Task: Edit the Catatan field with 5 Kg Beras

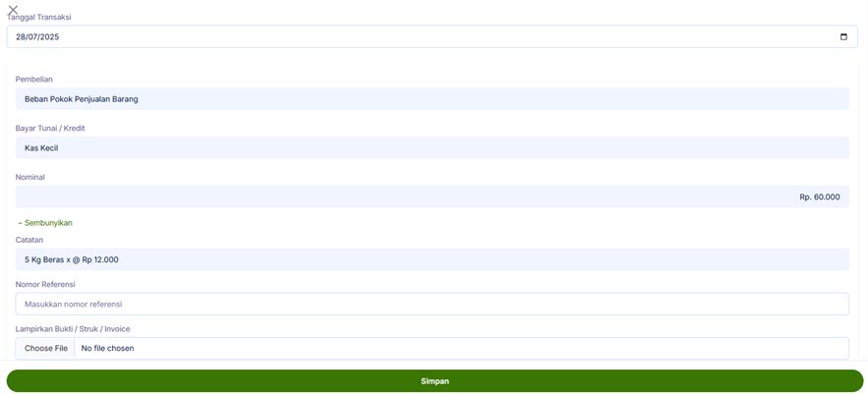Action: (x=432, y=259)
